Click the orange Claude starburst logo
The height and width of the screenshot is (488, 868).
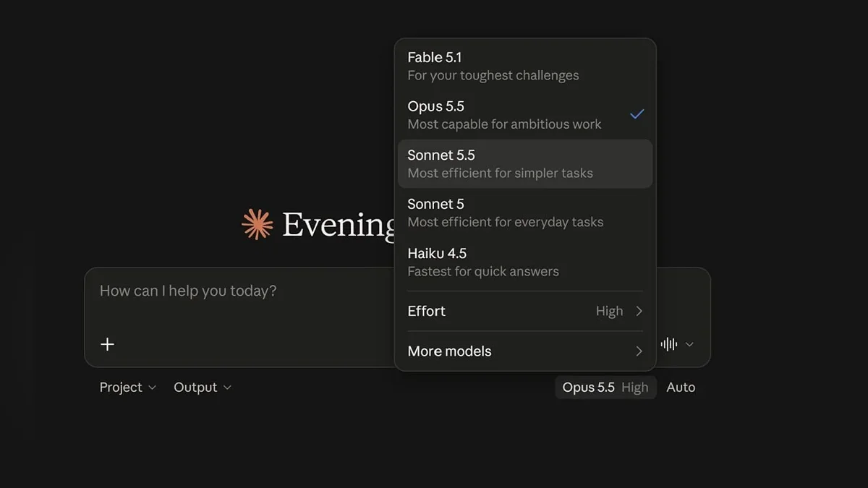(x=258, y=224)
